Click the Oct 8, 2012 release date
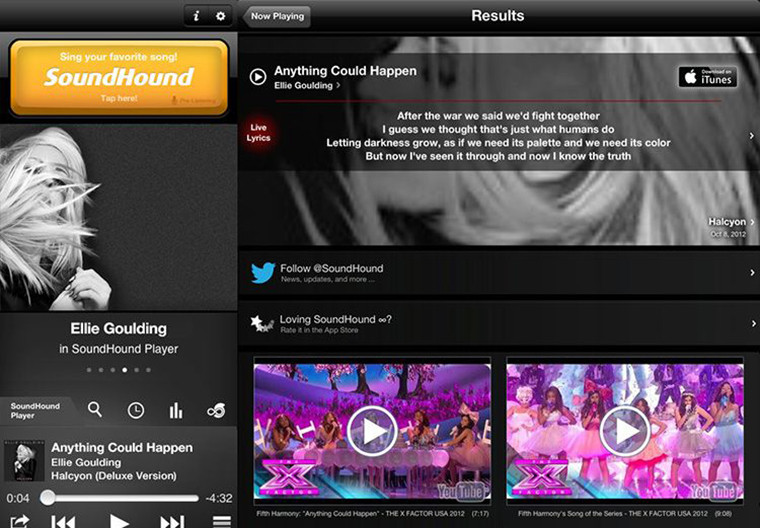This screenshot has height=528, width=760. point(728,234)
